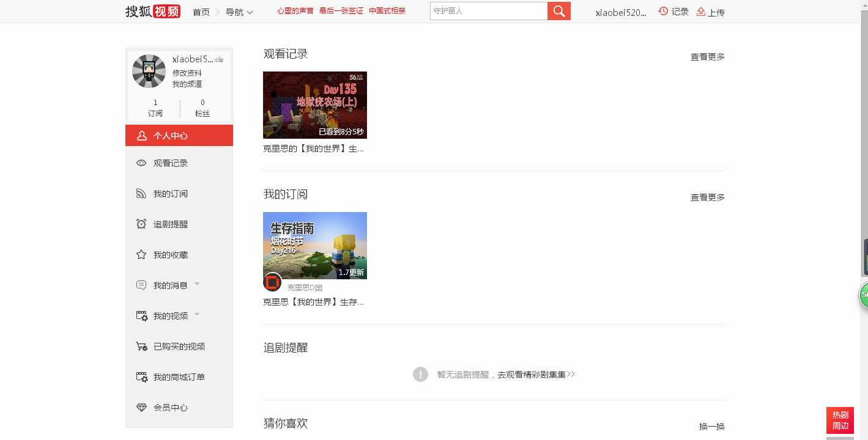
Task: Click the star icon for 我的收藏
Action: (141, 255)
